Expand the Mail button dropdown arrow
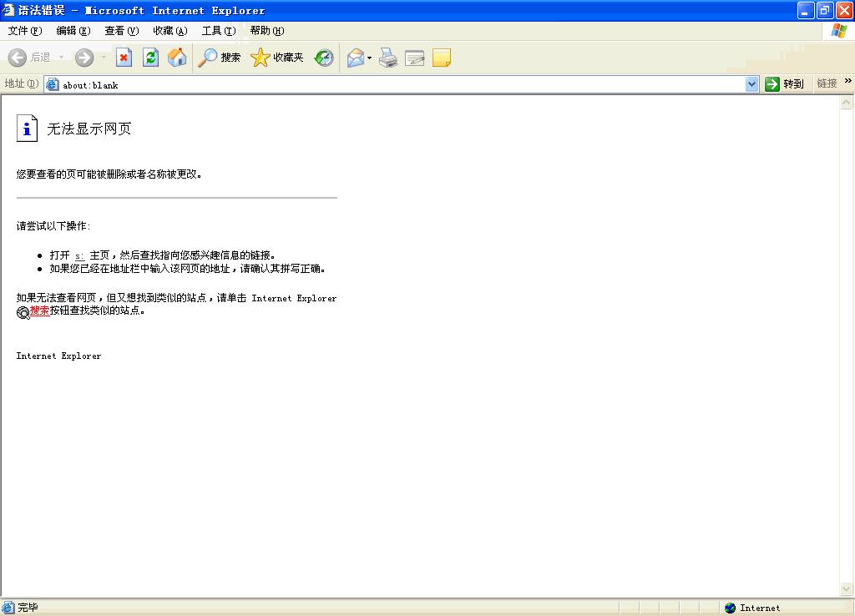 370,58
